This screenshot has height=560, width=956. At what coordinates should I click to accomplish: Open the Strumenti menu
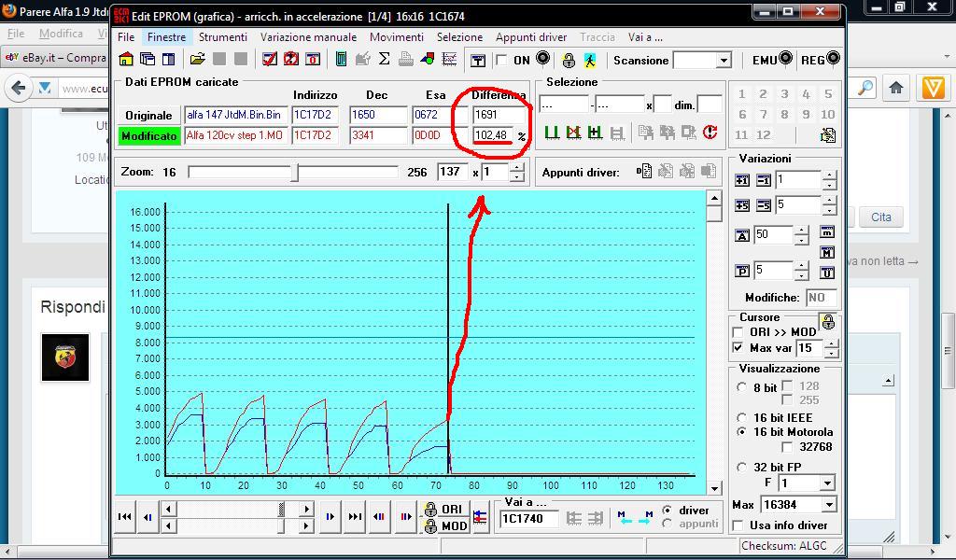pyautogui.click(x=223, y=37)
